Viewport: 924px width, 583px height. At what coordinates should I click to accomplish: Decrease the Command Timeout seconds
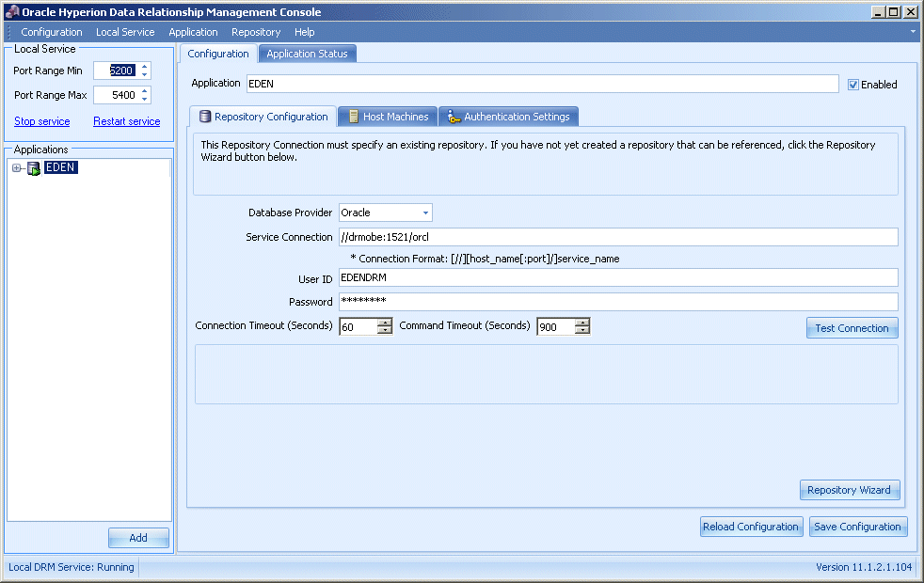pyautogui.click(x=582, y=330)
